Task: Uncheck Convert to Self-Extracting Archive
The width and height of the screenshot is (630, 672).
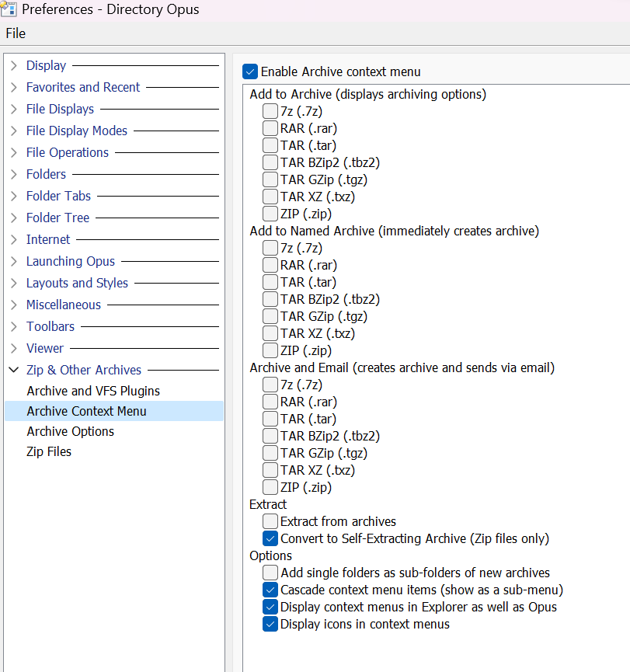Action: 270,538
